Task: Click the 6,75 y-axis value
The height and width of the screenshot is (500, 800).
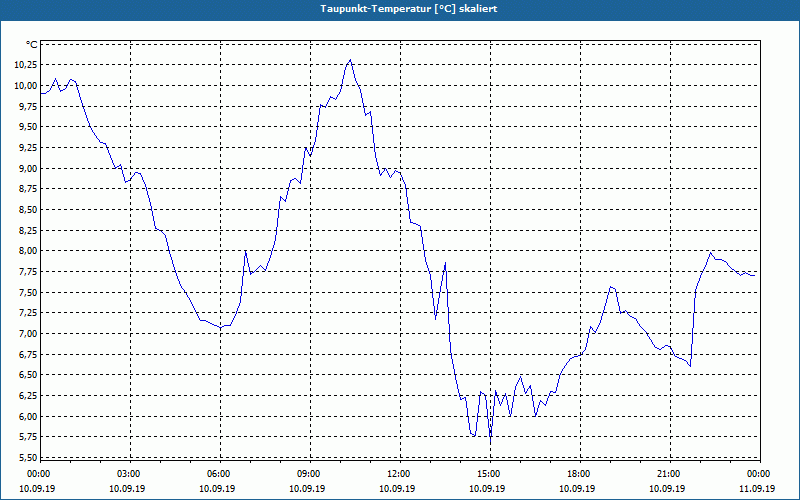Action: click(28, 354)
